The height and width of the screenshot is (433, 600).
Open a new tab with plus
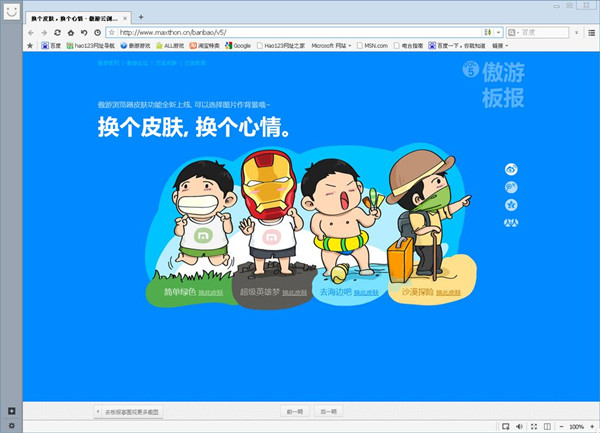[141, 17]
